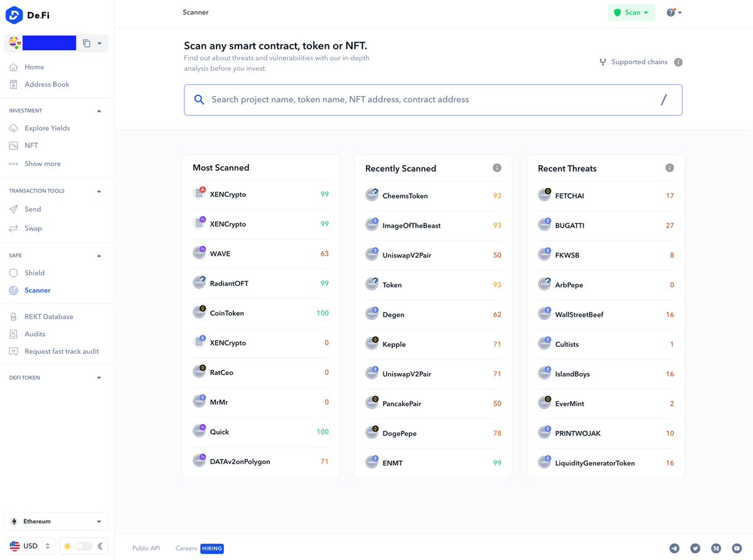
Task: Open BUGATTI threat entry
Action: tap(606, 226)
